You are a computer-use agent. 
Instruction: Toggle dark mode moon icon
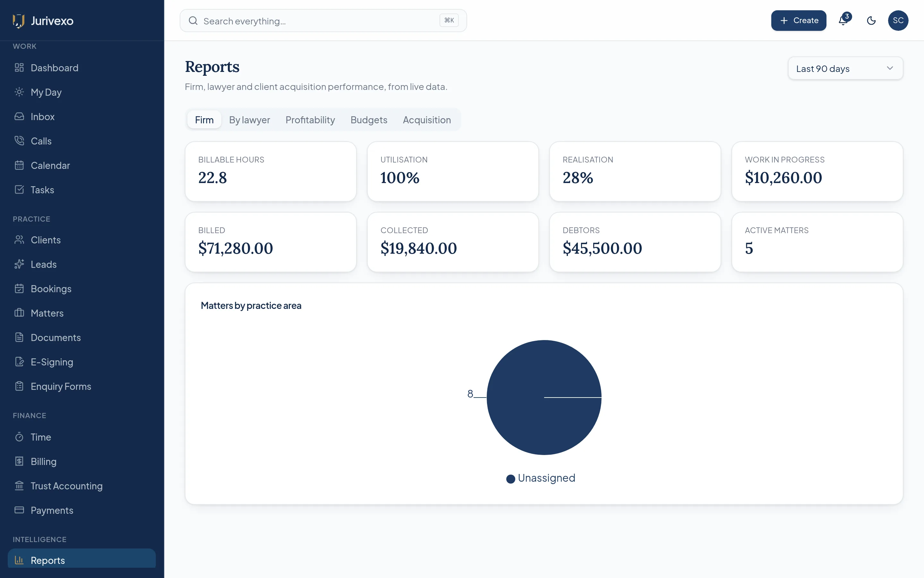871,21
